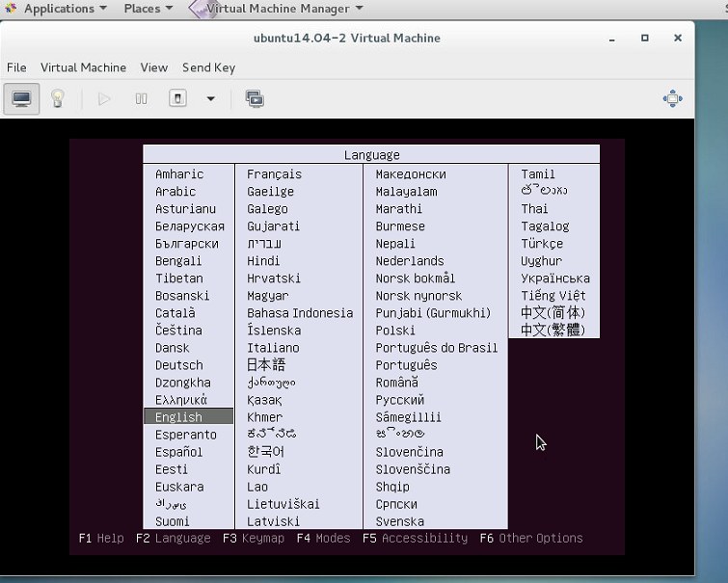Pick Español from the Language list
728x583 pixels.
[x=178, y=452]
